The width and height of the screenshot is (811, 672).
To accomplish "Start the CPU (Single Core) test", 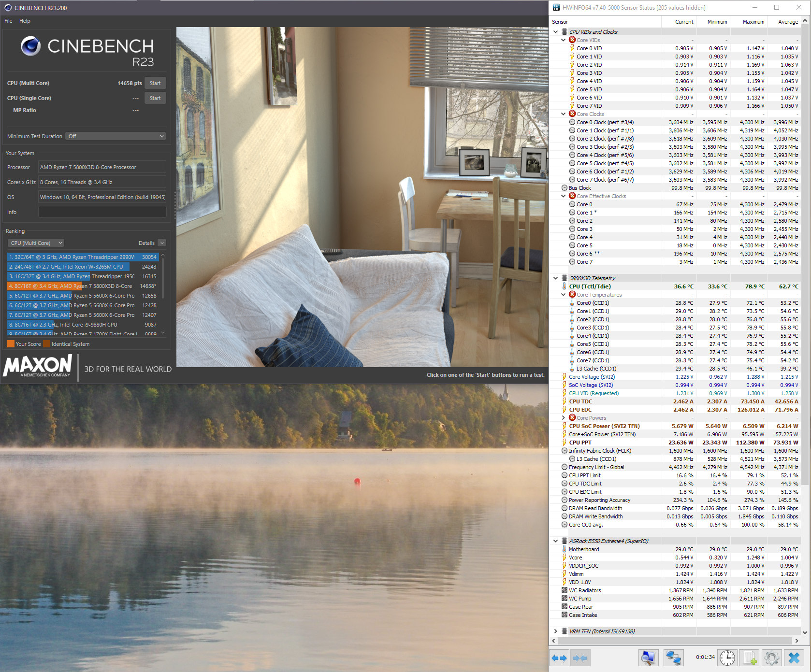I will [155, 98].
